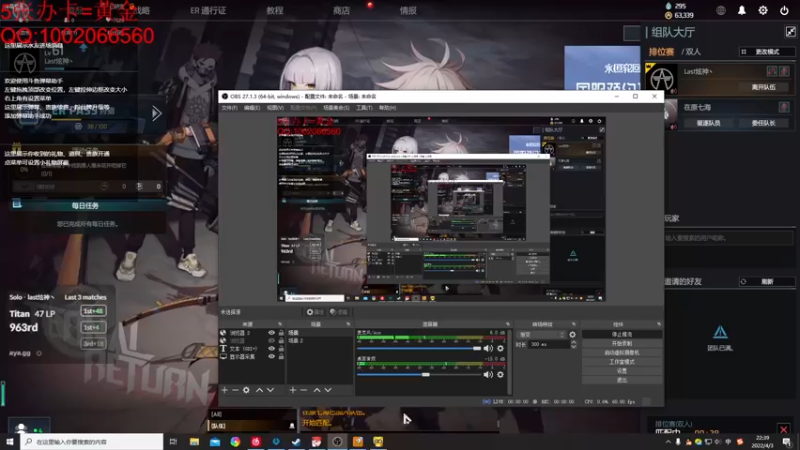This screenshot has height=450, width=800.
Task: Pop out the Sources dock panel
Action: click(280, 324)
